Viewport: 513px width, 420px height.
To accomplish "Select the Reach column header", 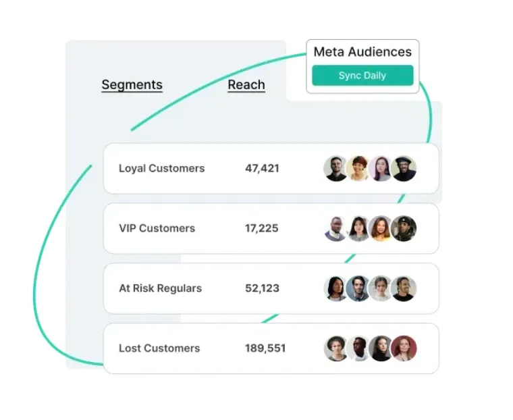I will coord(246,85).
